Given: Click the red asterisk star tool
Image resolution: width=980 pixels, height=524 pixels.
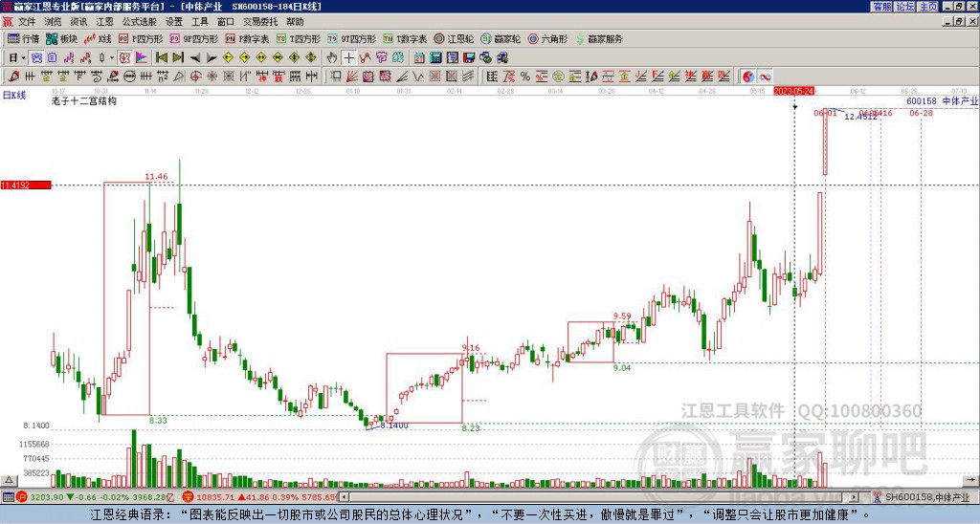Looking at the screenshot, I should click(x=212, y=76).
